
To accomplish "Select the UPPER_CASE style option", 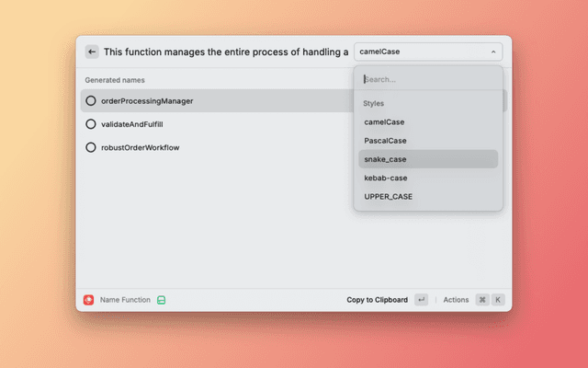I will click(x=387, y=196).
